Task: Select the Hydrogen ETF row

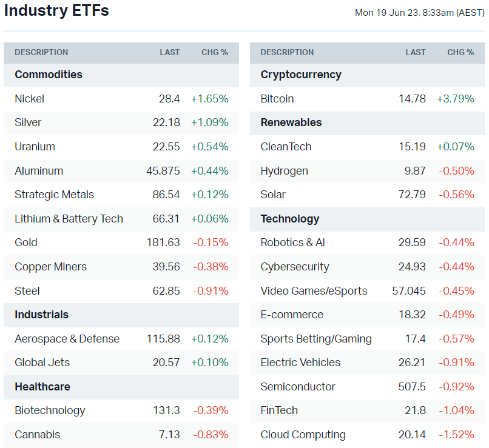Action: pyautogui.click(x=284, y=171)
